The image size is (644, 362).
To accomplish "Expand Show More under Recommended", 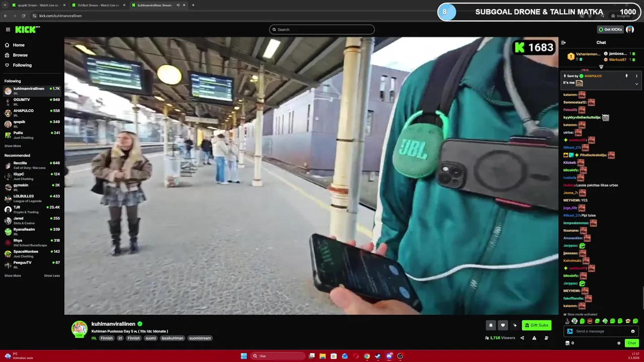I will (x=13, y=276).
